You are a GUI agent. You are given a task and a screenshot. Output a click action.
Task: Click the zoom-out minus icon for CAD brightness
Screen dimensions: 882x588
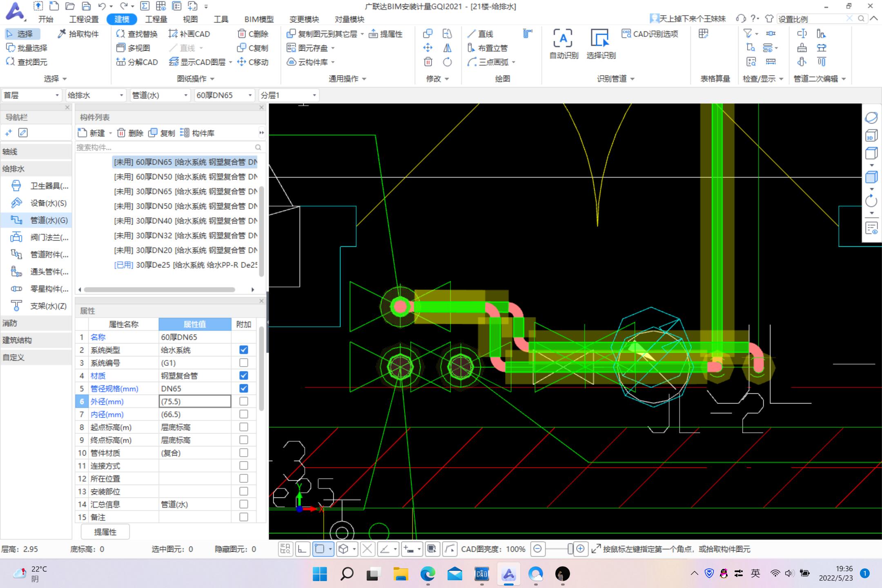pos(538,549)
